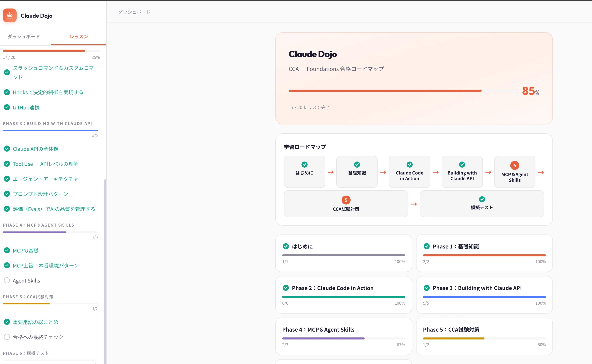Toggle the empty circle for 合格への最終チェック
The width and height of the screenshot is (592, 364).
[x=7, y=337]
